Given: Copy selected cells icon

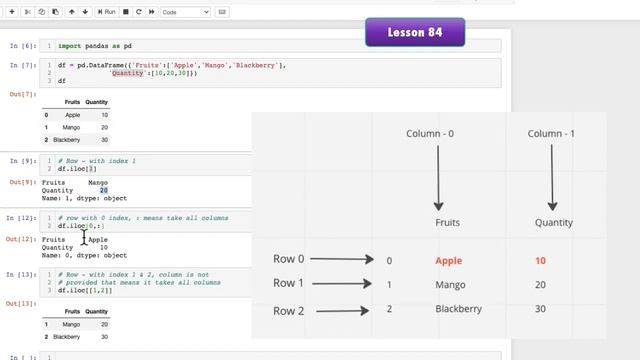Looking at the screenshot, I should point(42,12).
